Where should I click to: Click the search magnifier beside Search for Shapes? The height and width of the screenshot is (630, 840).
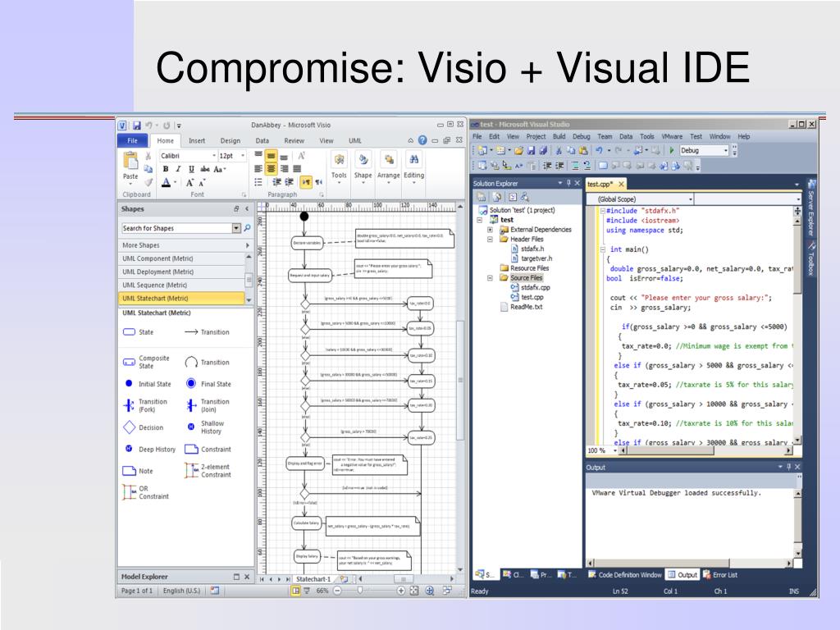[x=247, y=228]
